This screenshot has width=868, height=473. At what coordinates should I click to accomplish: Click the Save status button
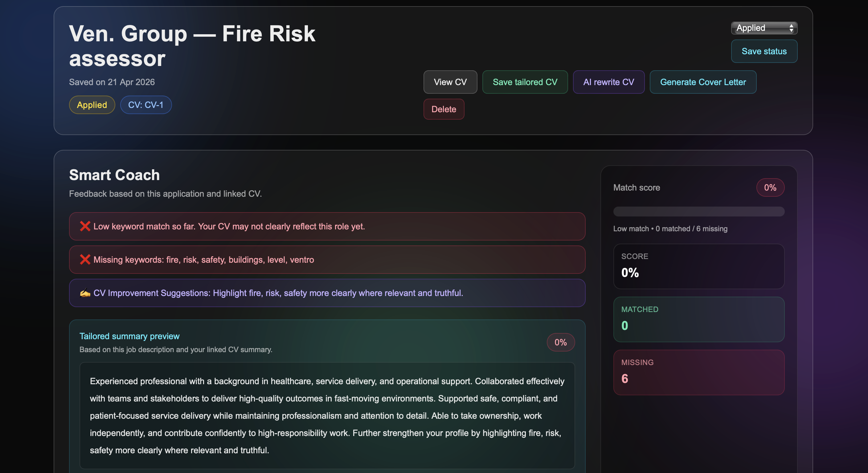[x=764, y=51]
